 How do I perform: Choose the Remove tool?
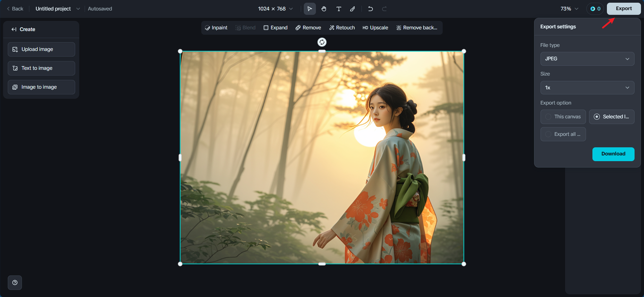coord(308,28)
